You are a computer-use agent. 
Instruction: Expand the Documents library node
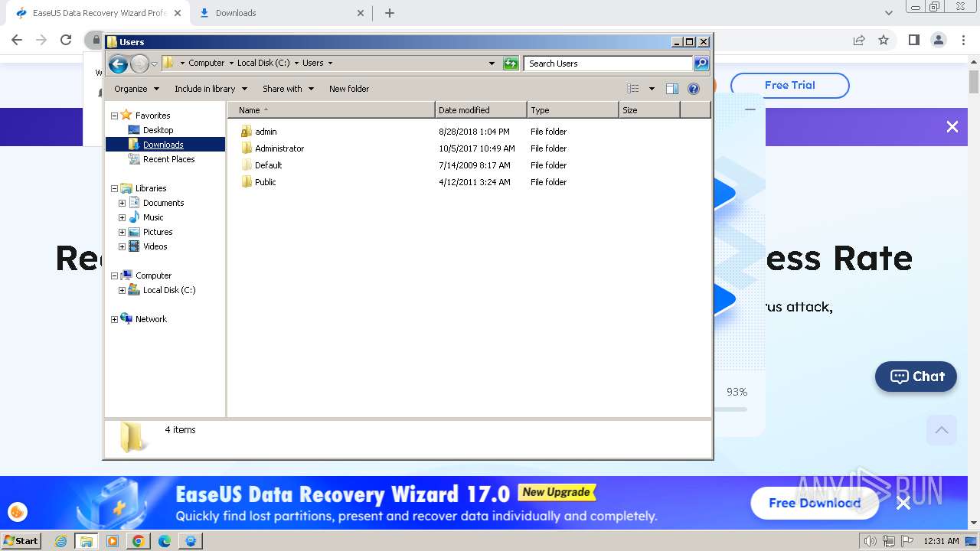(x=122, y=203)
